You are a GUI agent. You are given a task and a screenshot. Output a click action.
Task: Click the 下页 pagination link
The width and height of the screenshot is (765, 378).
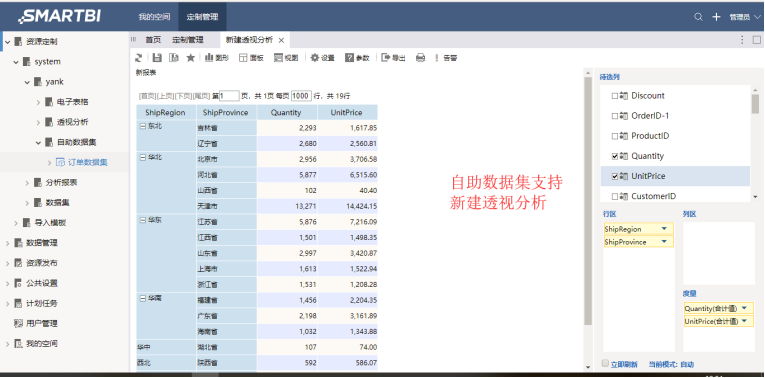183,96
